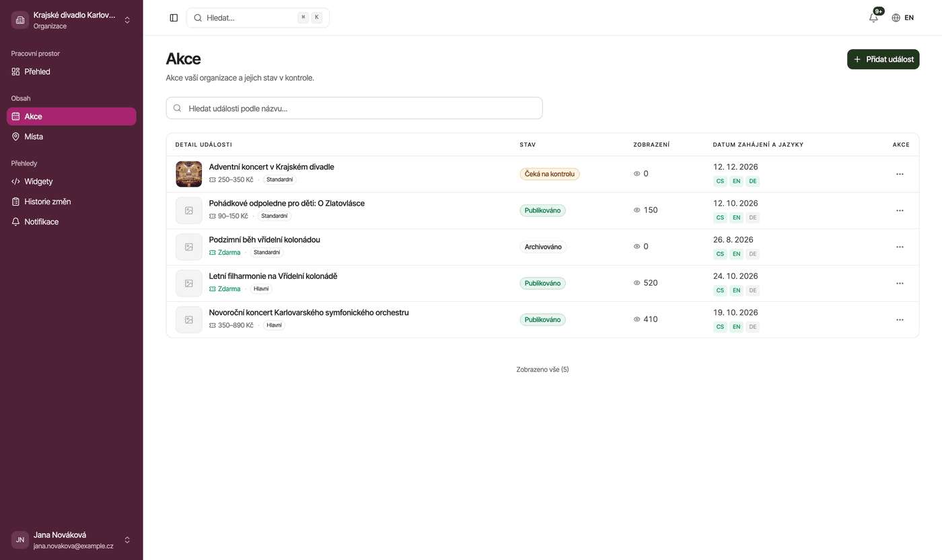
Task: Open event Letní filharmonie na Vřídelní kolonádě
Action: tap(273, 276)
